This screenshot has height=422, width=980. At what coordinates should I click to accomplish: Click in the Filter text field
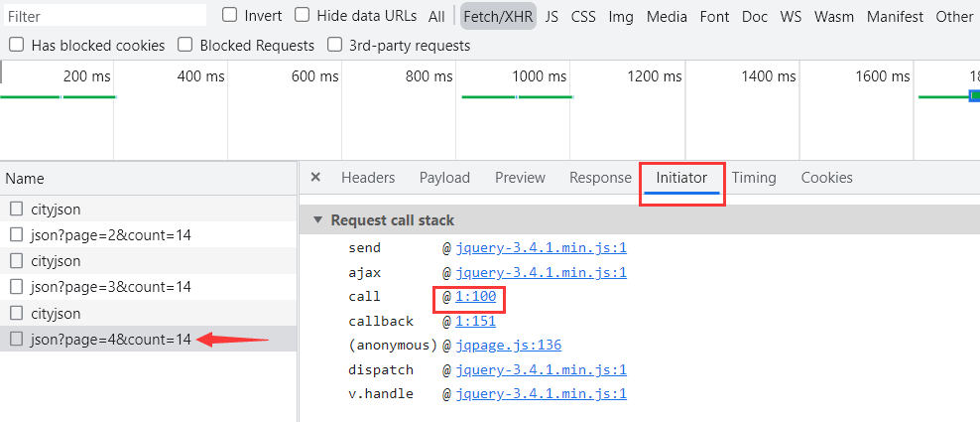pos(104,16)
